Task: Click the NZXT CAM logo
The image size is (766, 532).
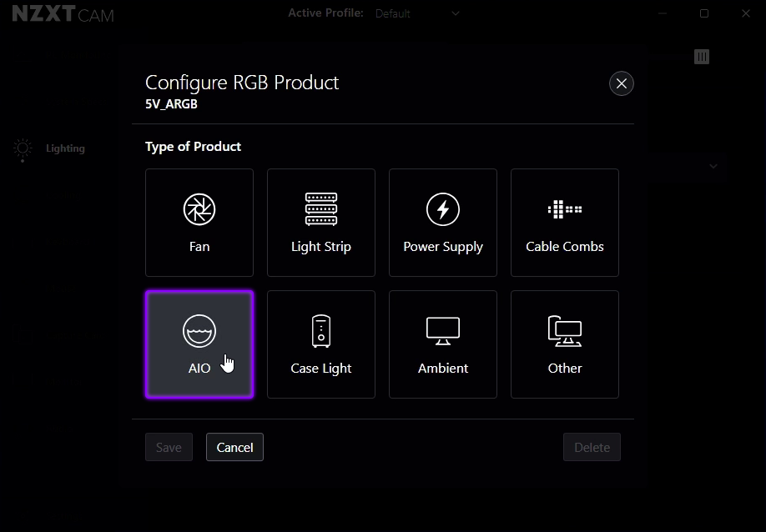Action: (63, 13)
